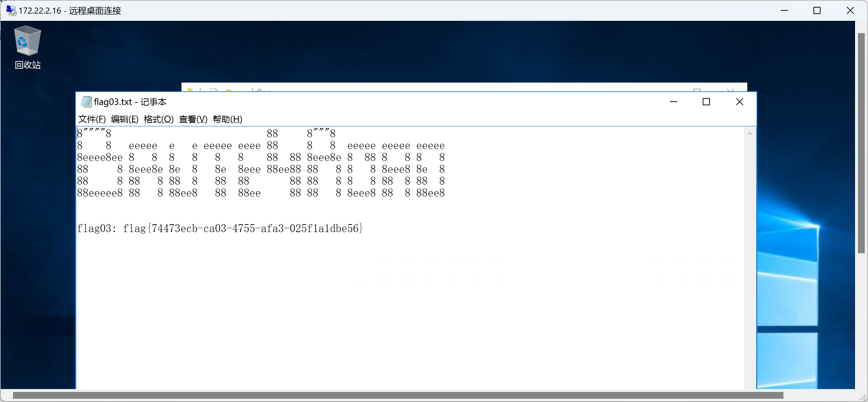Close the flag03.txt Notepad window
Viewport: 868px width, 402px height.
coord(740,102)
